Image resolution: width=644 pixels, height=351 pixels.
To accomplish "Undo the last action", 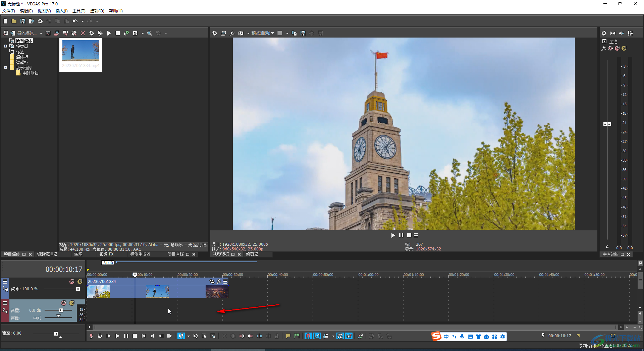I will (75, 21).
